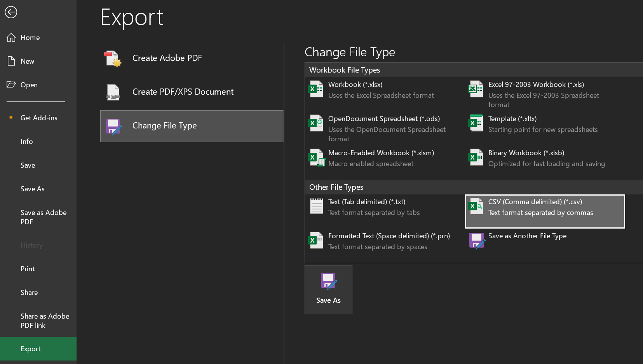The width and height of the screenshot is (643, 364).
Task: Select OpenDocument Spreadsheet (*.ods) text
Action: 384,119
